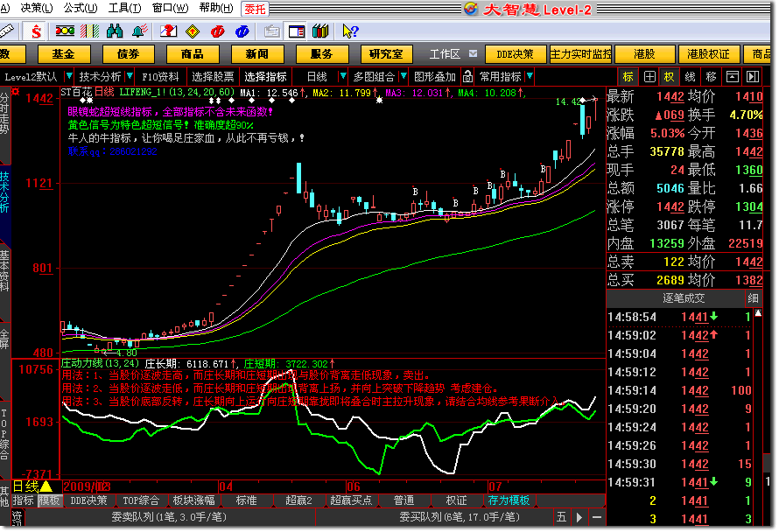Screen dimensions: 779x532
Task: Open the 服务 services button
Action: pos(322,53)
